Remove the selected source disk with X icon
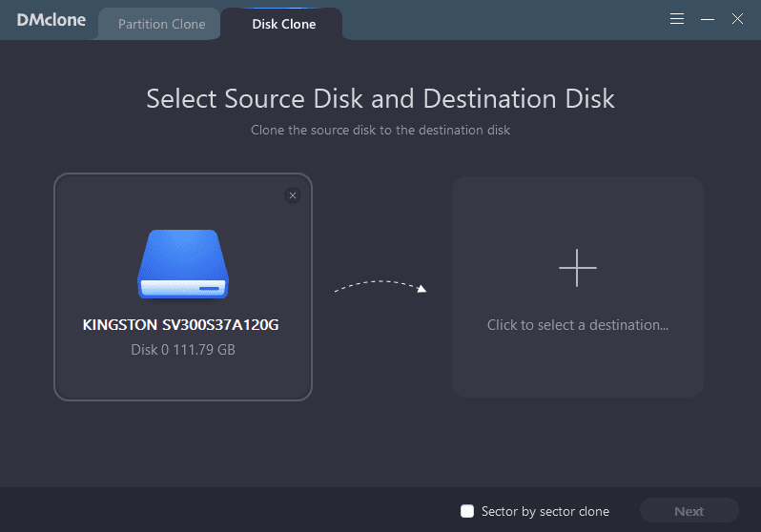This screenshot has width=761, height=532. coord(293,195)
